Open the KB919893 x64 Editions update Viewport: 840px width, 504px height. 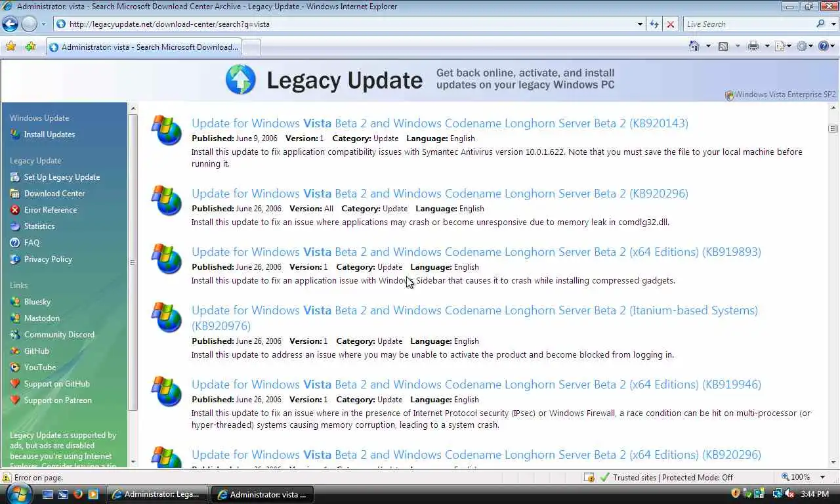[476, 252]
